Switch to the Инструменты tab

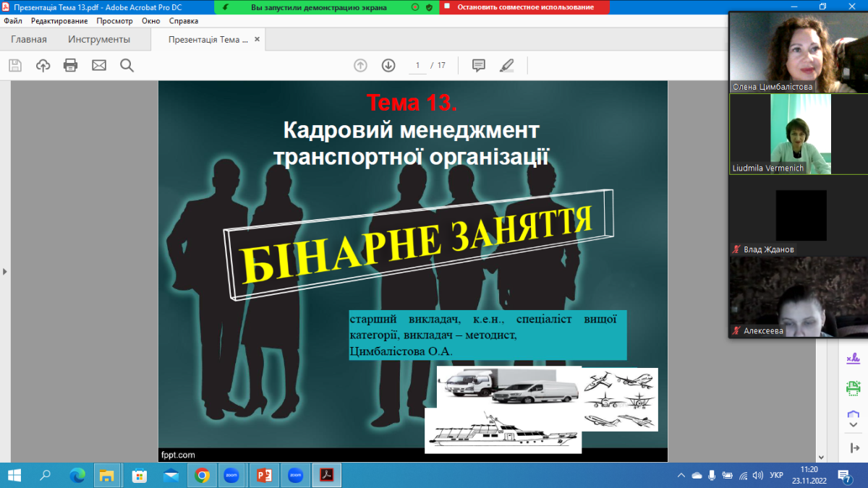[99, 40]
